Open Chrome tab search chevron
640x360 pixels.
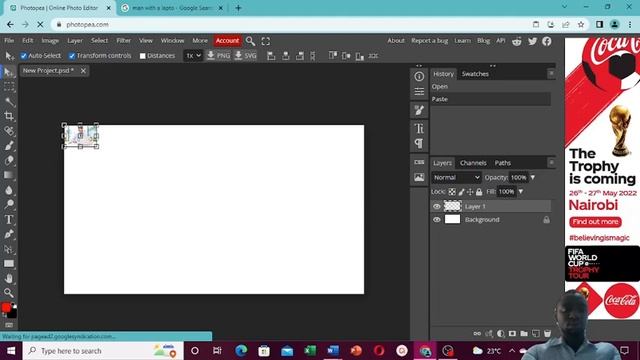564,7
